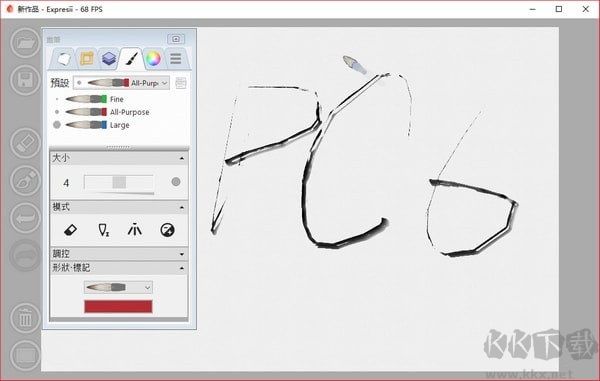Expand the 調控 section
The width and height of the screenshot is (600, 381).
pyautogui.click(x=119, y=254)
